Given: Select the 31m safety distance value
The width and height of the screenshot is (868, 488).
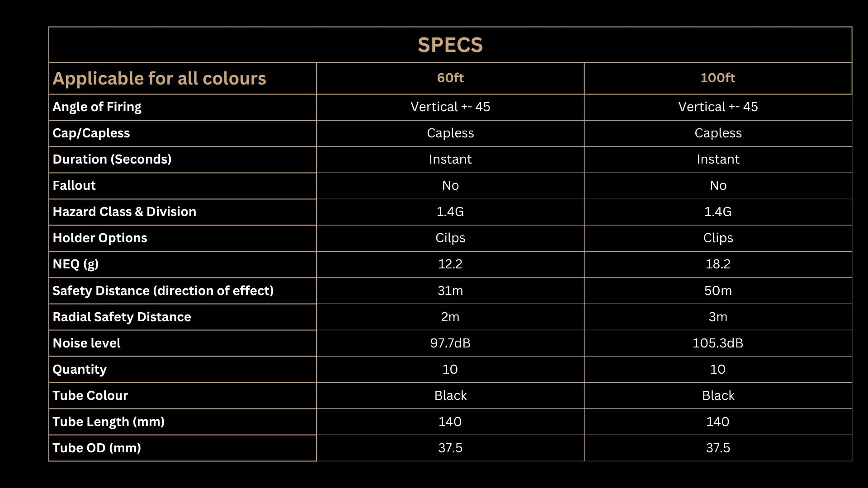Looking at the screenshot, I should (x=450, y=291).
